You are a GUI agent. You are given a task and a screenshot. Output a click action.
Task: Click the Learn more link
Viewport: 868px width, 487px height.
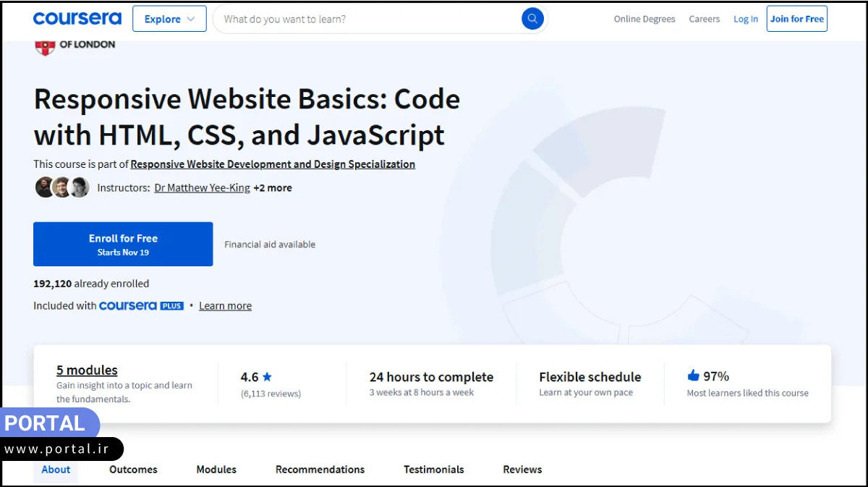coord(225,305)
